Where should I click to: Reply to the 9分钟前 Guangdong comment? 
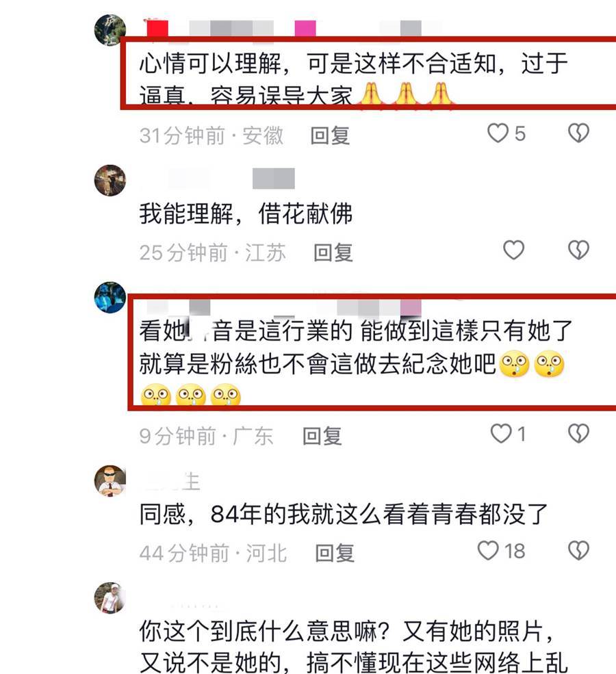pos(322,437)
